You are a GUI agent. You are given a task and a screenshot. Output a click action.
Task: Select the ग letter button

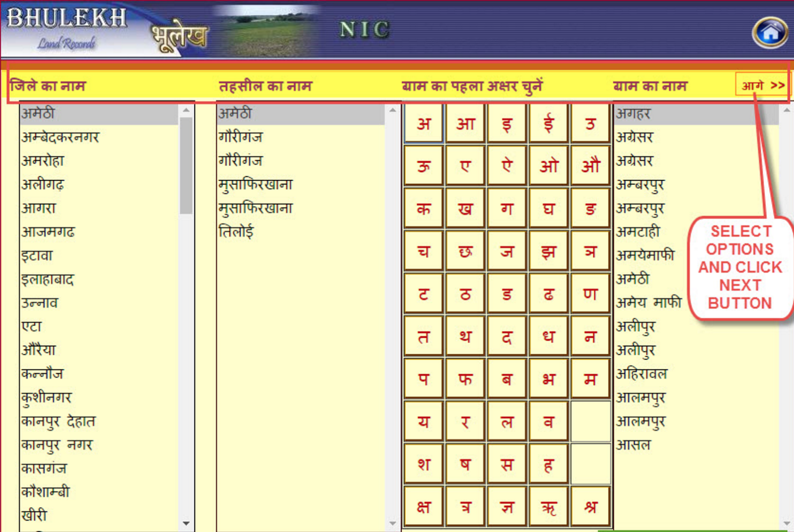[507, 208]
